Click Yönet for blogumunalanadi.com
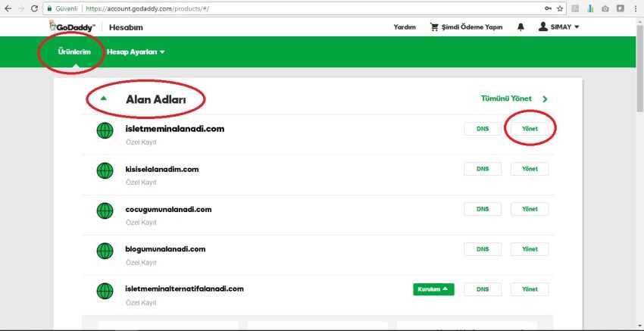 530,249
